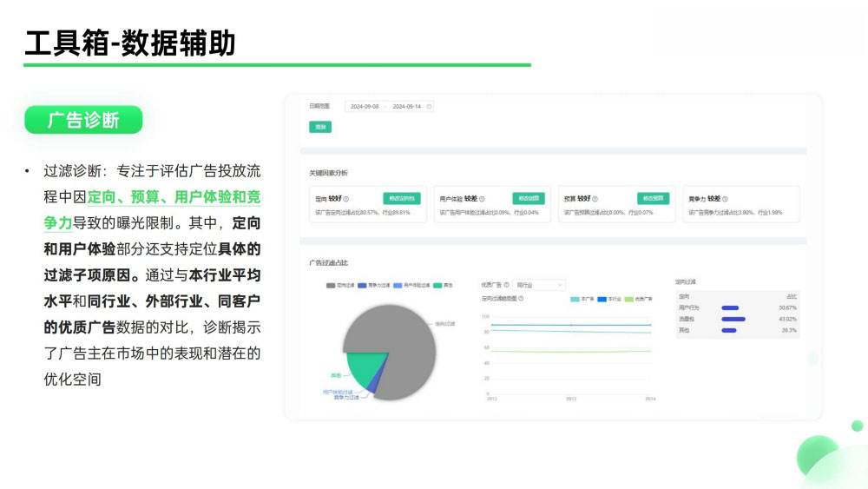Click the help icon beside 预算 较好
The width and height of the screenshot is (868, 489).
(595, 199)
